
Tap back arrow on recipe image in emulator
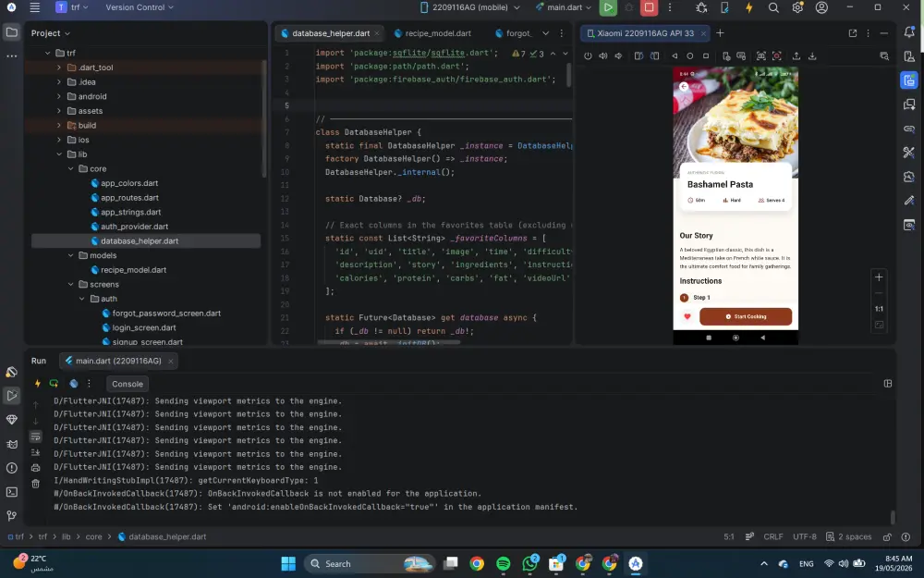[684, 86]
